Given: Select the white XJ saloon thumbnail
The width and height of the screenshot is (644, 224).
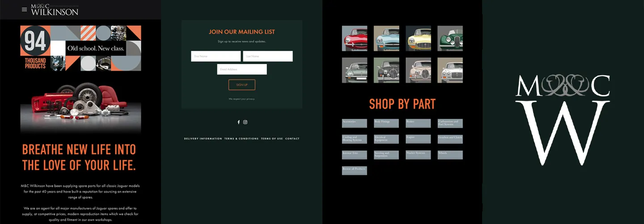Looking at the screenshot, I should [450, 70].
